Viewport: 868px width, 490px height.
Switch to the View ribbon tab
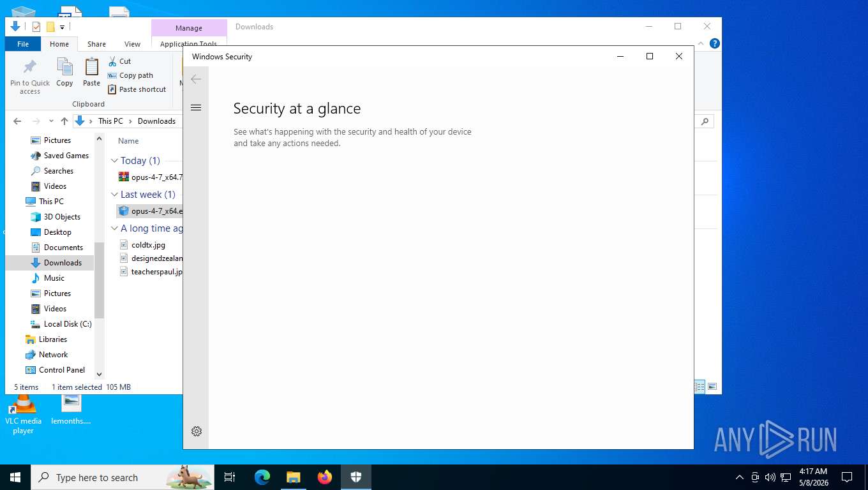click(x=132, y=44)
